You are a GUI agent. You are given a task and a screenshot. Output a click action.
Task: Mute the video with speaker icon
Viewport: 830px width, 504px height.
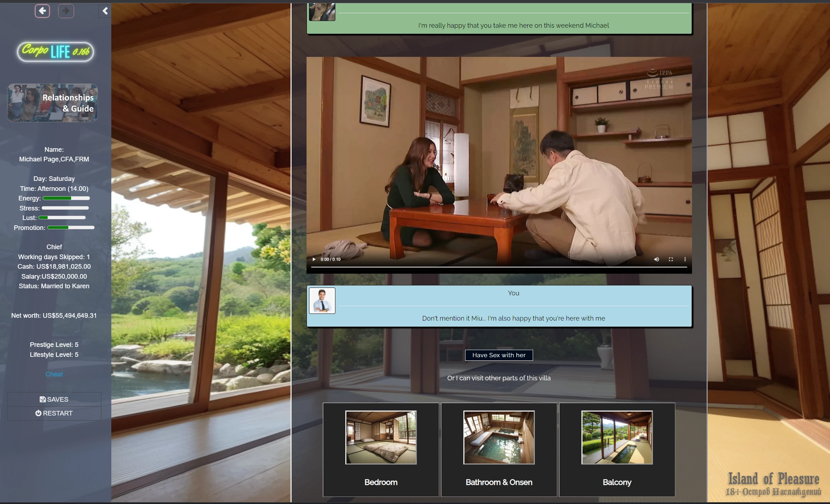click(x=656, y=259)
